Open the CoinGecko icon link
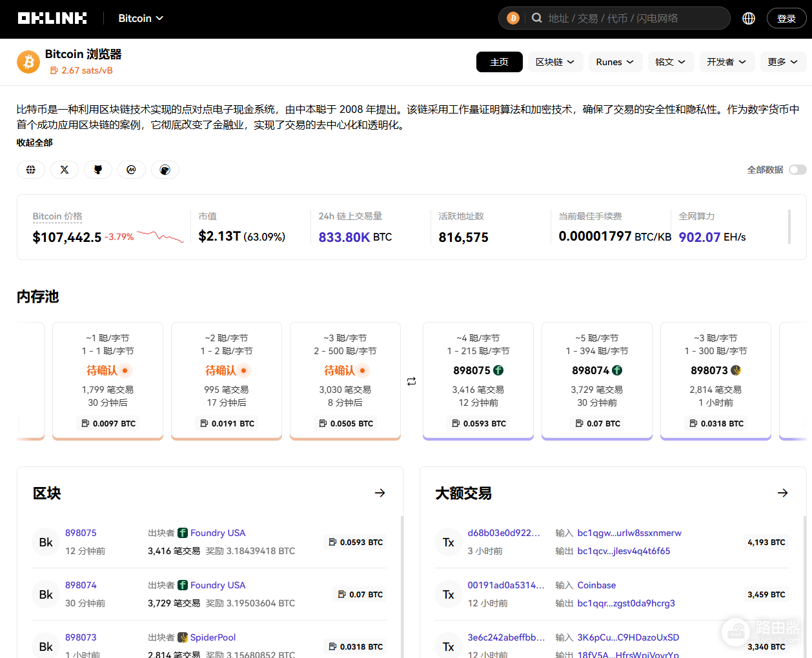The height and width of the screenshot is (658, 812). pos(165,170)
